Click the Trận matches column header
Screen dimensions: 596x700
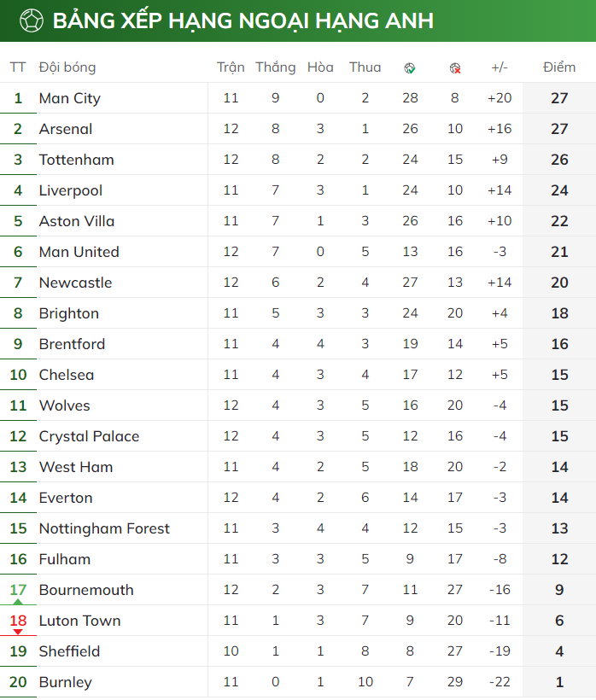[231, 67]
